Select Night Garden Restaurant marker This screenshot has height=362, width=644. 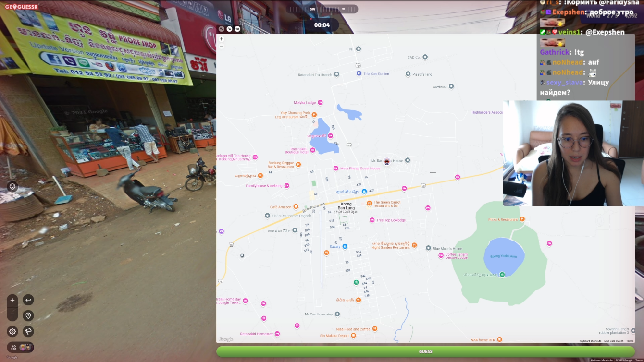pos(414,245)
